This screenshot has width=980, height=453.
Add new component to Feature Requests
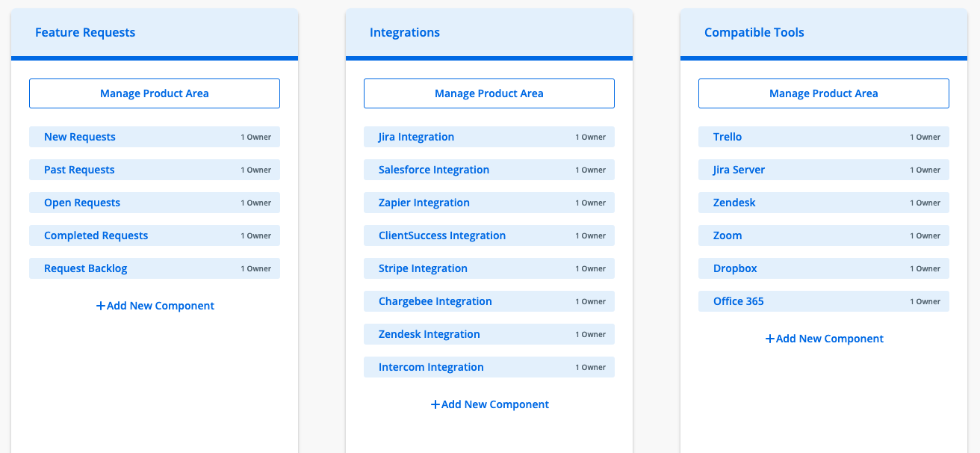[155, 306]
